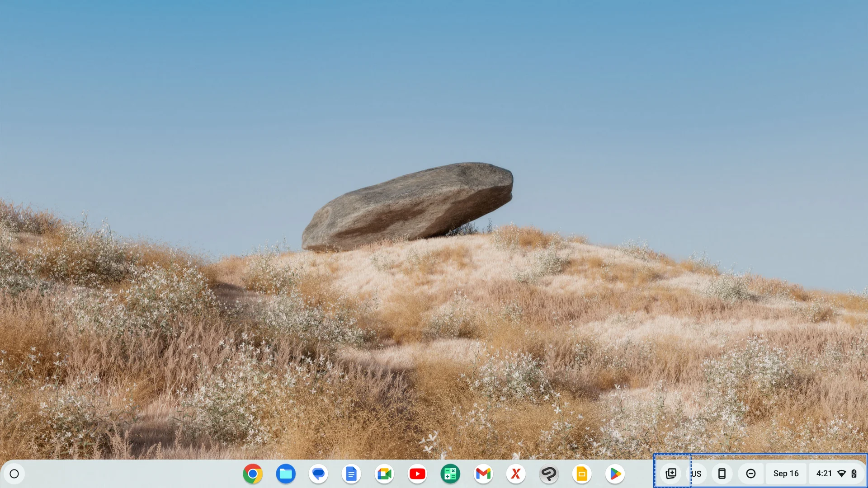Open the red X app icon
This screenshot has height=488, width=868.
pos(516,474)
